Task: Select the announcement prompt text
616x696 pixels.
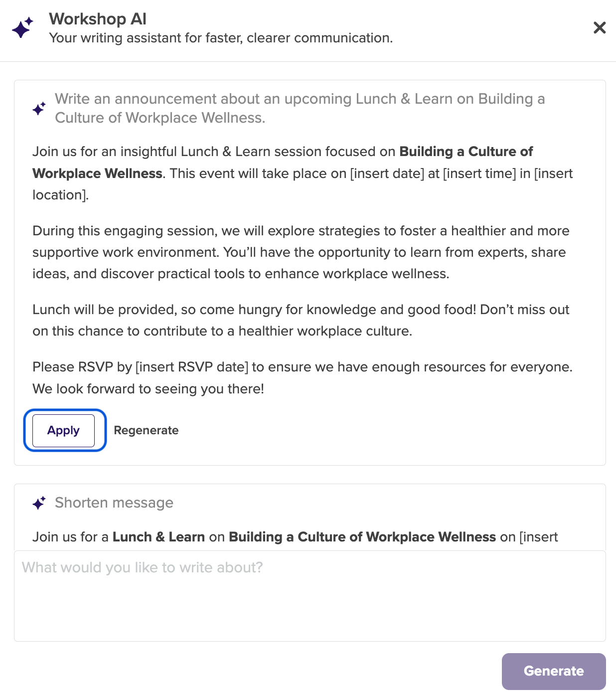Action: [300, 108]
